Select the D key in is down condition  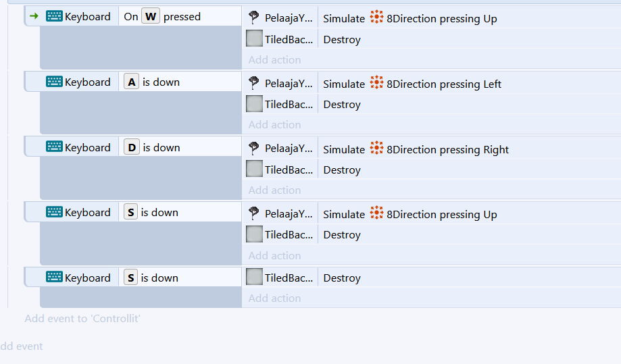132,147
